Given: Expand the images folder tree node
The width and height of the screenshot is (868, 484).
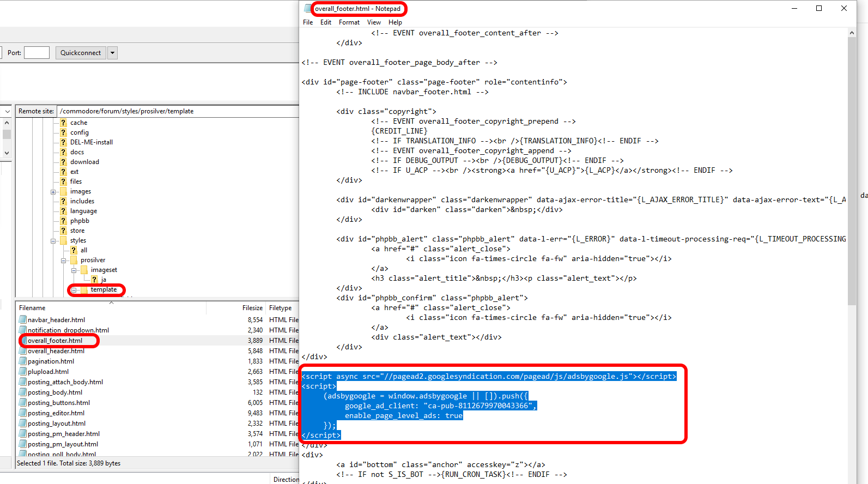Looking at the screenshot, I should tap(53, 192).
